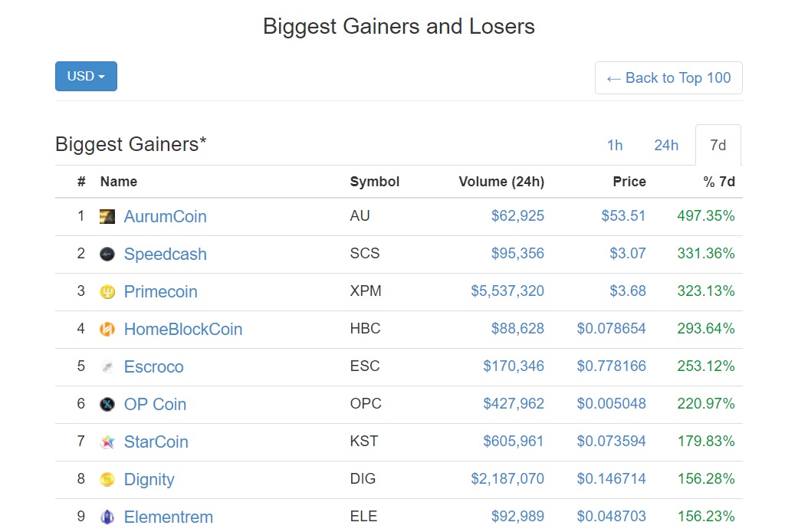
Task: Click the Dignity gold coin icon
Action: (107, 480)
